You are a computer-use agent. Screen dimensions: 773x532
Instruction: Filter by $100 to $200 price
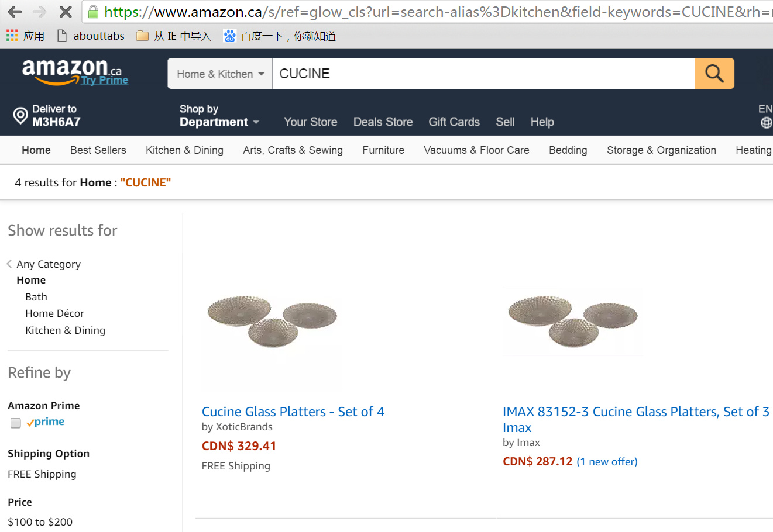pyautogui.click(x=40, y=522)
